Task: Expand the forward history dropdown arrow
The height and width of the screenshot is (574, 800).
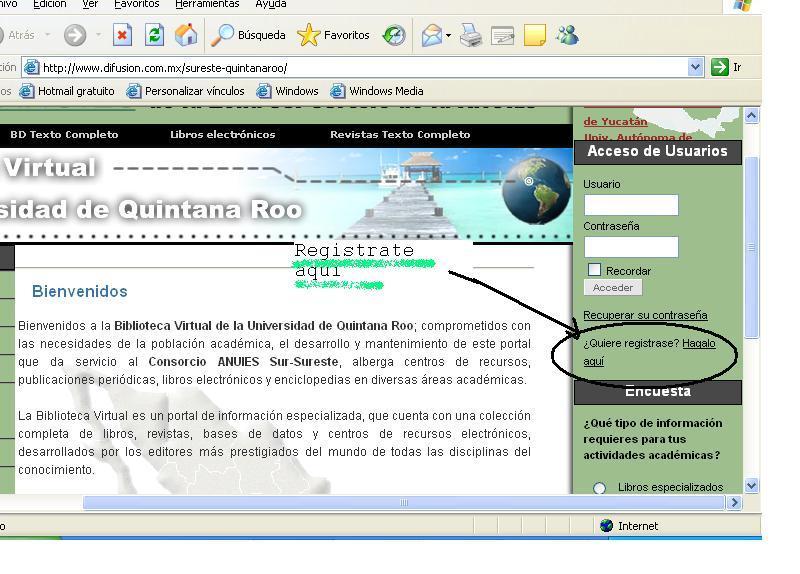Action: [x=98, y=35]
